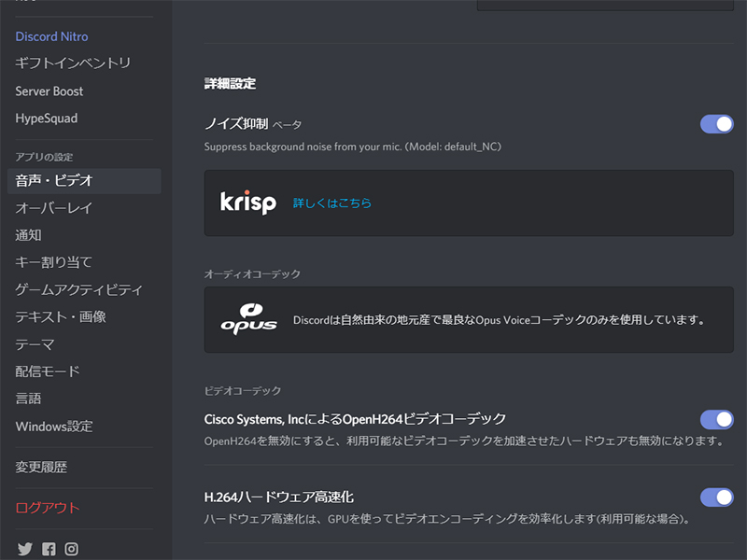This screenshot has width=747, height=560.
Task: Open the Discord Nitro page
Action: [51, 36]
